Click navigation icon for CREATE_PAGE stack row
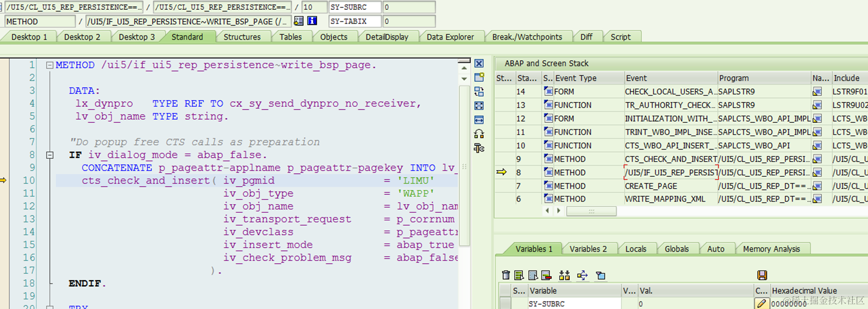 (x=817, y=186)
